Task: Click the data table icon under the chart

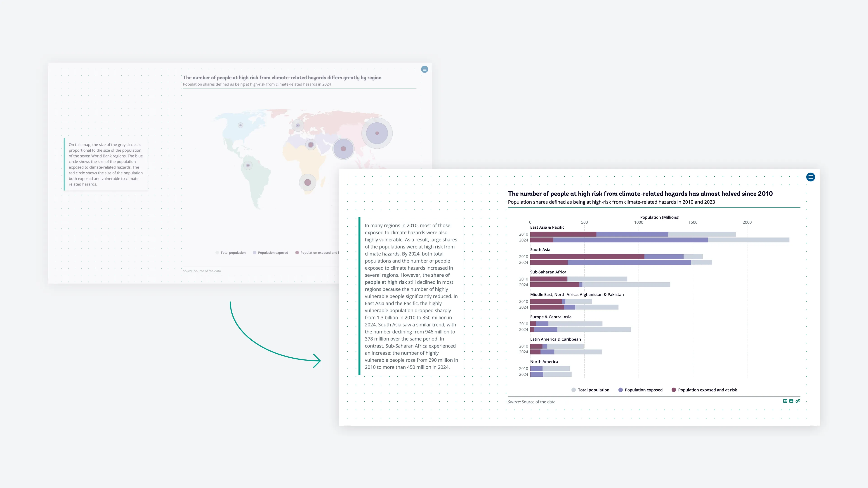Action: 785,401
